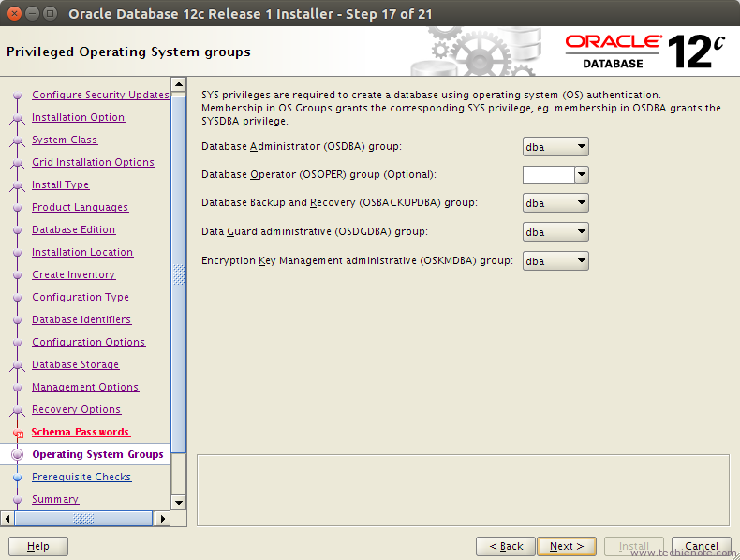Go to Configuration Options step
740x560 pixels.
(89, 342)
